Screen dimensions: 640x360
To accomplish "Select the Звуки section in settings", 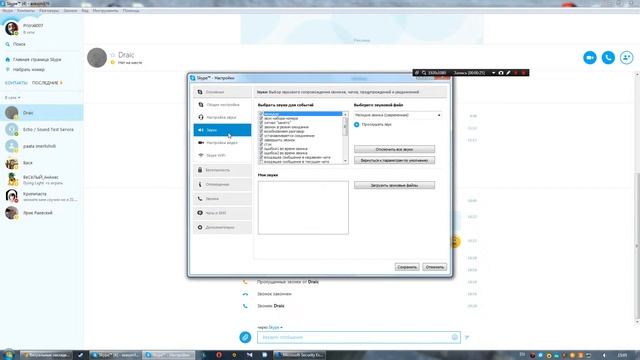I will [x=222, y=130].
